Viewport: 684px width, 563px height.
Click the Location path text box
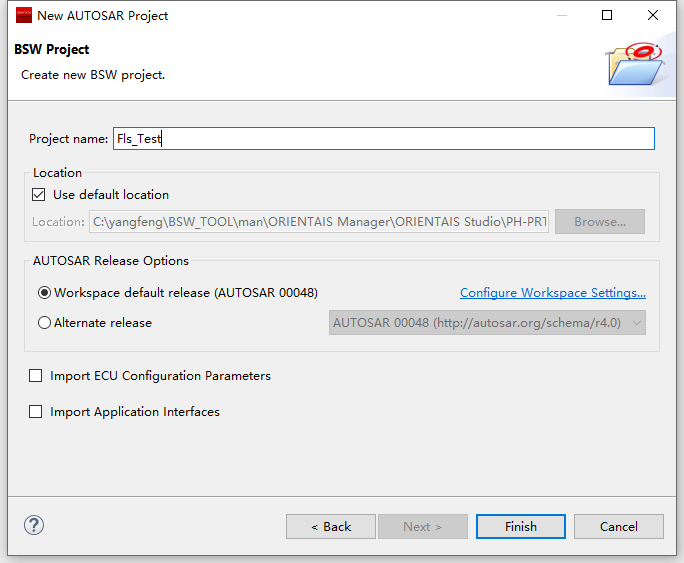pos(320,222)
